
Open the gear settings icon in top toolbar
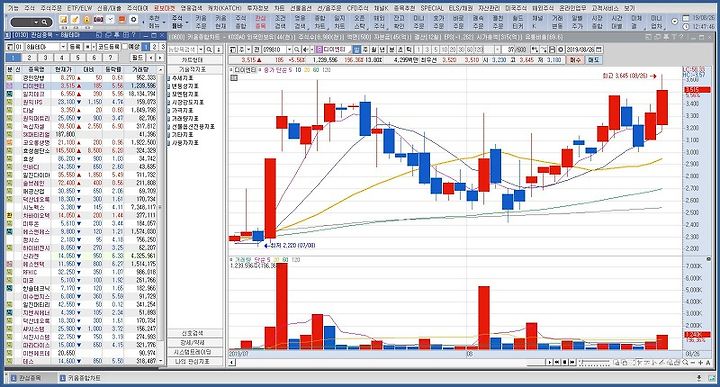[x=134, y=20]
